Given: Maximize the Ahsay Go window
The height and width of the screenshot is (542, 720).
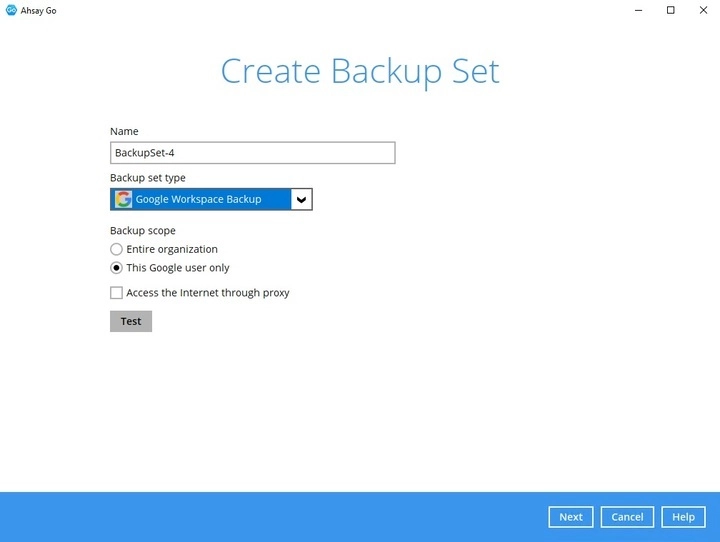Looking at the screenshot, I should pos(671,10).
